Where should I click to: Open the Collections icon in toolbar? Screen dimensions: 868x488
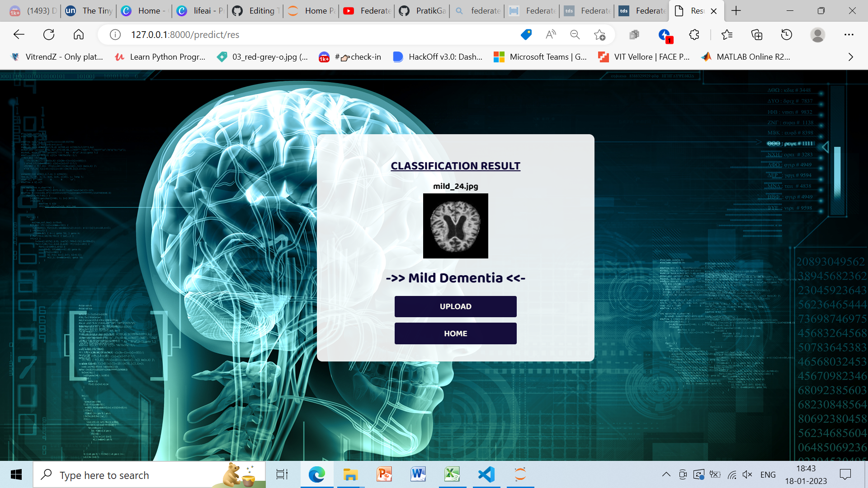click(757, 34)
